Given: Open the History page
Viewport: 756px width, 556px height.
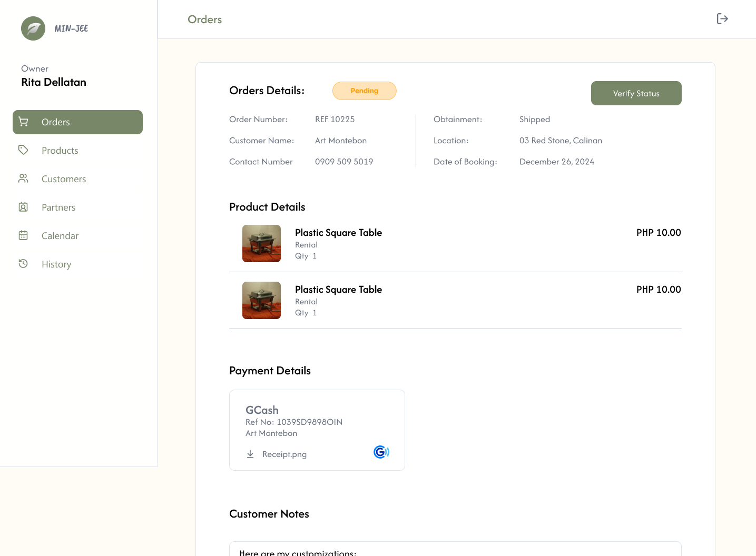Looking at the screenshot, I should click(x=77, y=264).
